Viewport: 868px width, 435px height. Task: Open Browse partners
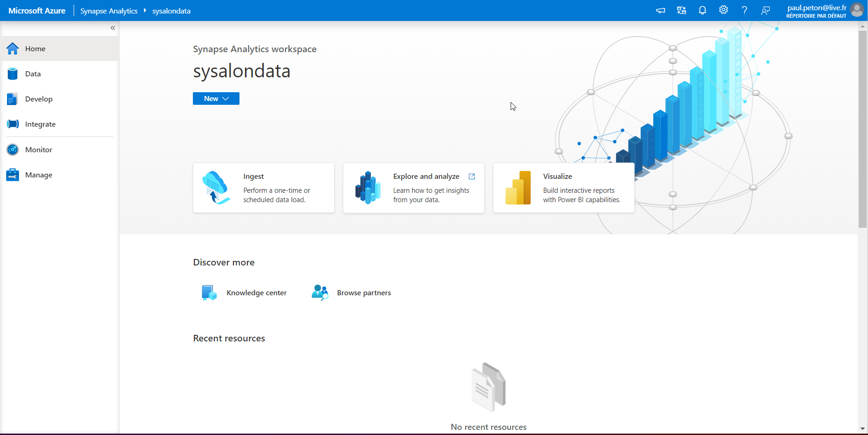click(x=364, y=292)
